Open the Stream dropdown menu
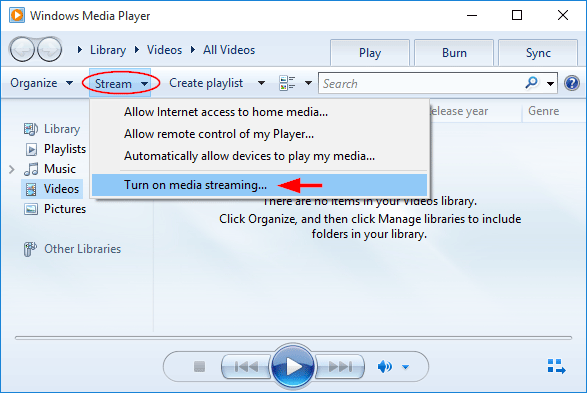This screenshot has width=587, height=393. tap(121, 83)
